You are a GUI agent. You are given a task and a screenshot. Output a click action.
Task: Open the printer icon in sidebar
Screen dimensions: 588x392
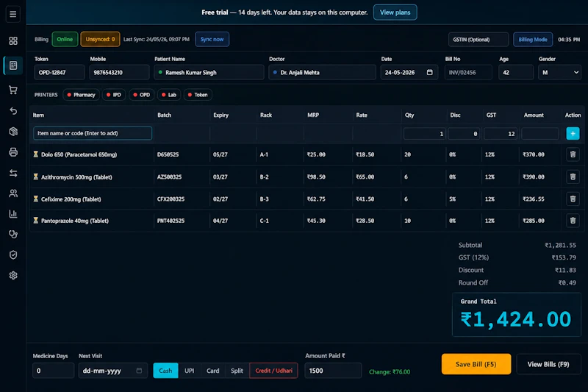tap(13, 152)
